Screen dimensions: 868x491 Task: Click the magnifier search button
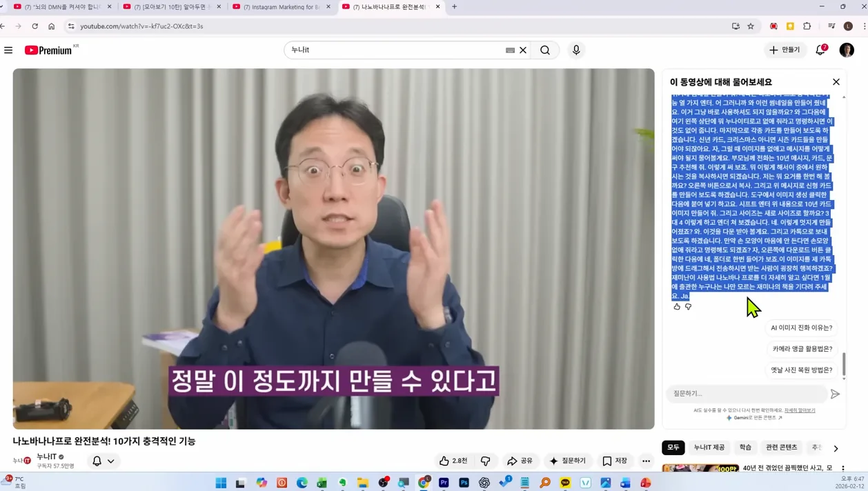point(545,50)
